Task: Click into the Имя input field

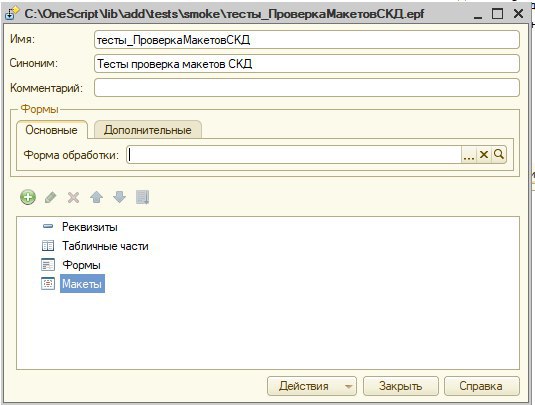Action: pyautogui.click(x=307, y=40)
